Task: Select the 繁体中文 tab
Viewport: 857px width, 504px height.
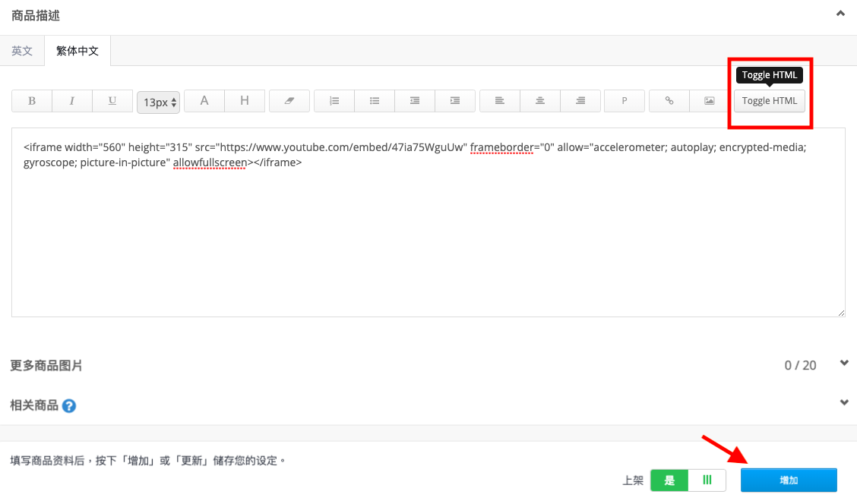Action: (x=77, y=51)
